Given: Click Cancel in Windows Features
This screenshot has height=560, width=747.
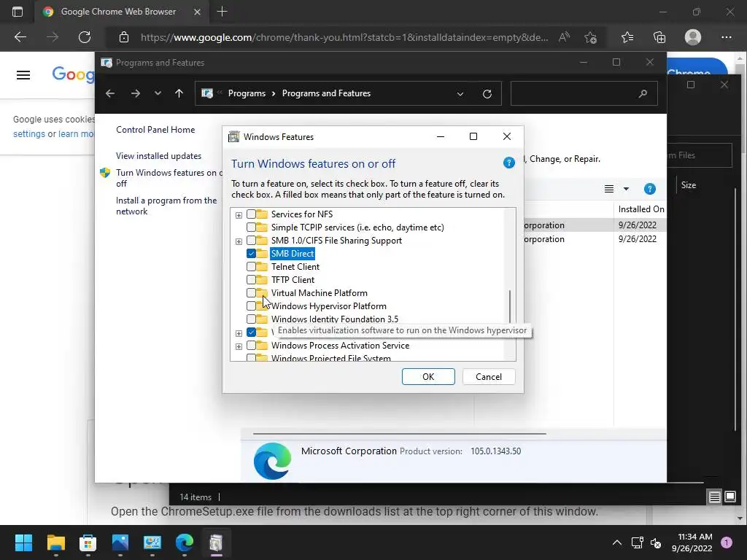Looking at the screenshot, I should pos(489,377).
